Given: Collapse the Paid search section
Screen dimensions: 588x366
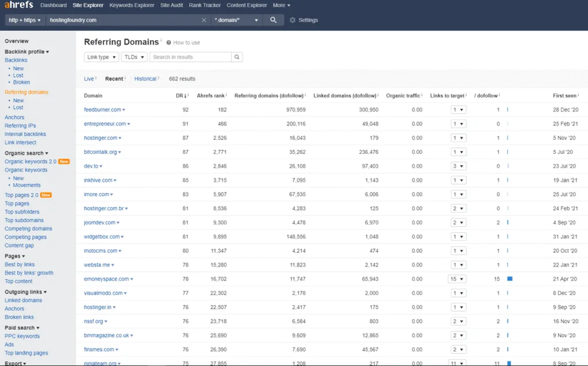Looking at the screenshot, I should [x=22, y=328].
